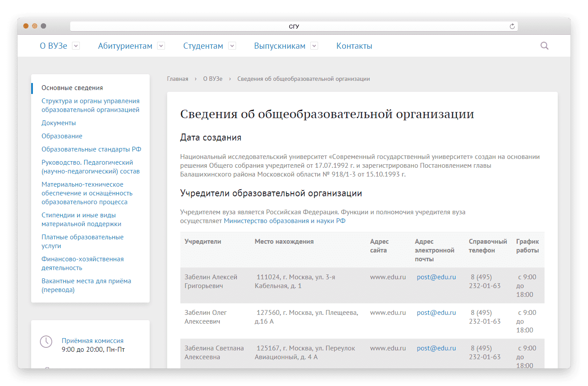The height and width of the screenshot is (386, 588).
Task: Click the browser address bar showing СГУ
Action: (x=294, y=26)
